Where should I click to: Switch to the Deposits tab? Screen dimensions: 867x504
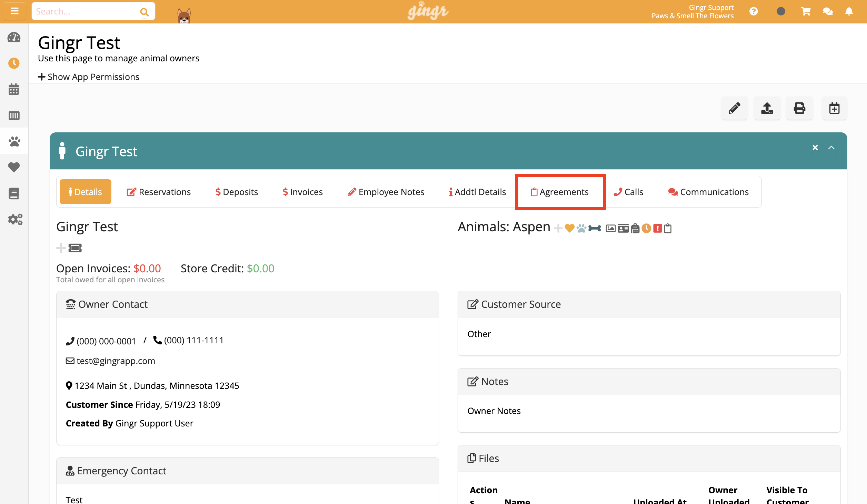click(x=237, y=192)
